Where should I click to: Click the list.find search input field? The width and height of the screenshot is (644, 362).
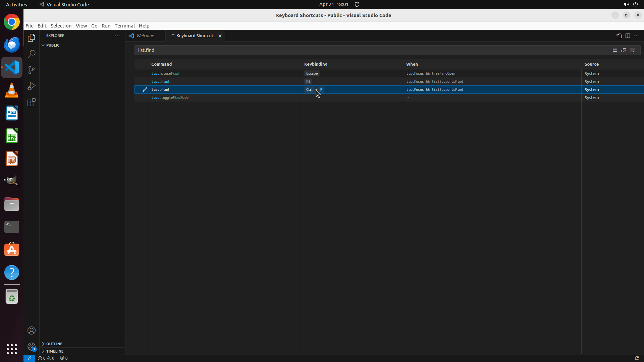[x=369, y=50]
